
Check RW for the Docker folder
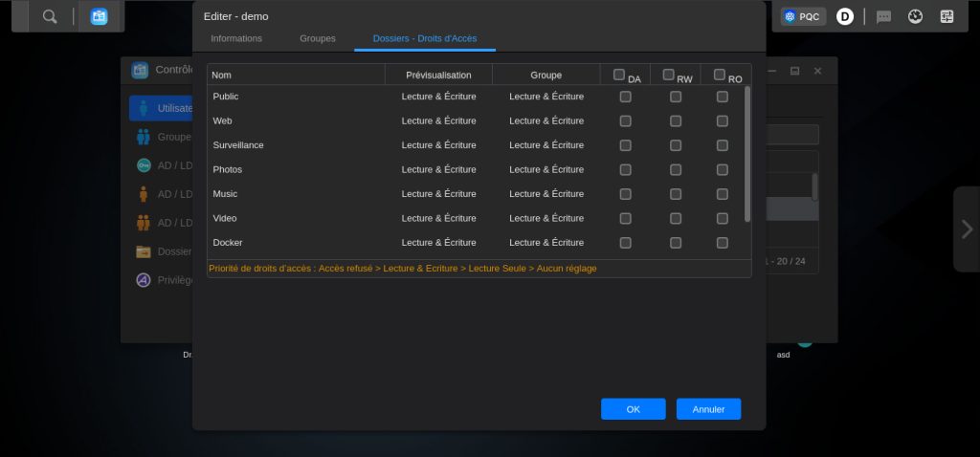tap(676, 243)
